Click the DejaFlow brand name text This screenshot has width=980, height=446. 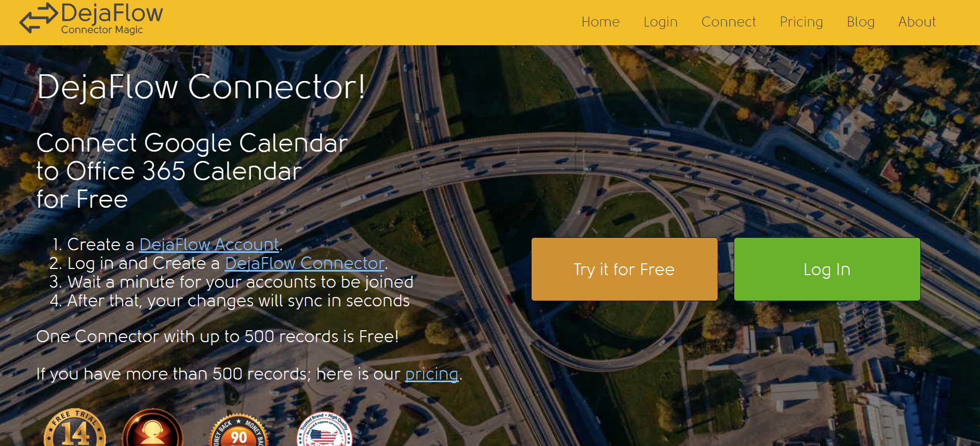pyautogui.click(x=112, y=13)
